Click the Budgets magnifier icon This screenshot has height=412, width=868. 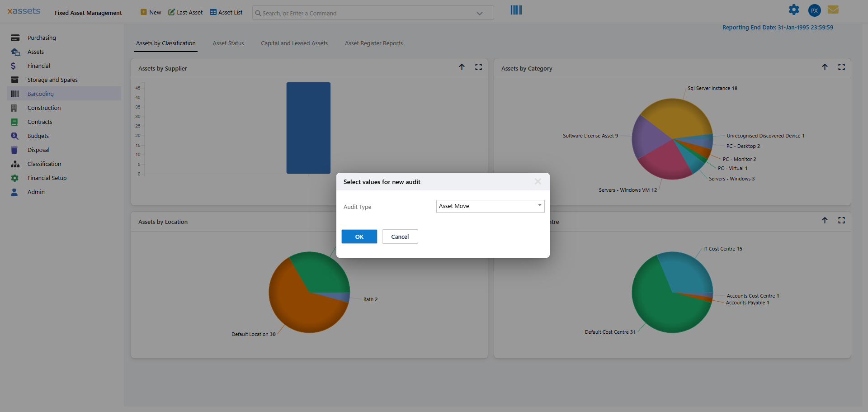pos(15,136)
